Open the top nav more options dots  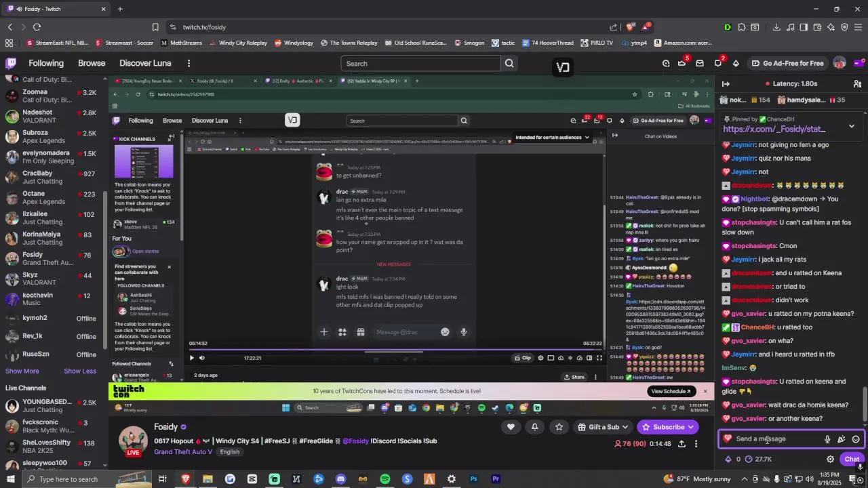189,63
